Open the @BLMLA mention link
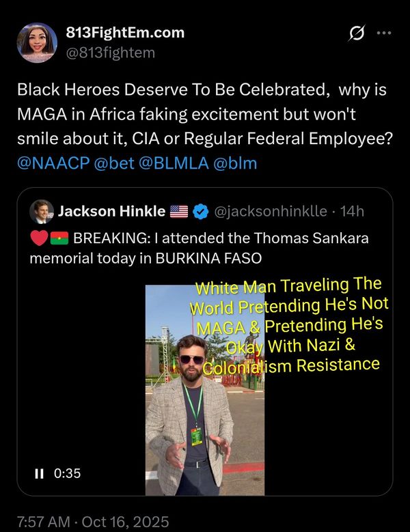410x532 pixels. 174,163
